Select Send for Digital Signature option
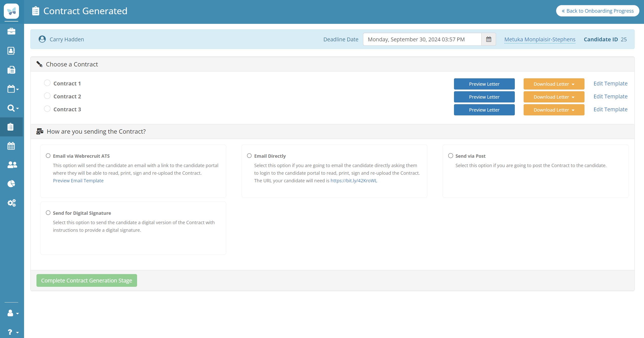 pos(48,213)
